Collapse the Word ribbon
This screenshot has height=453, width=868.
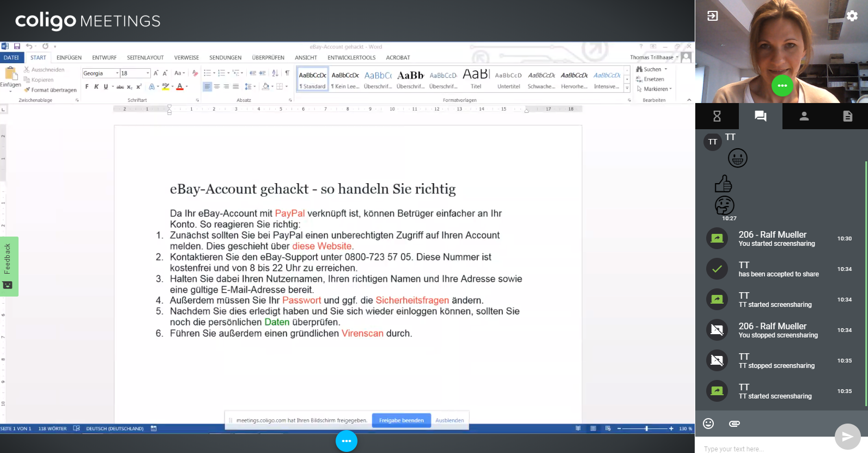pos(689,100)
